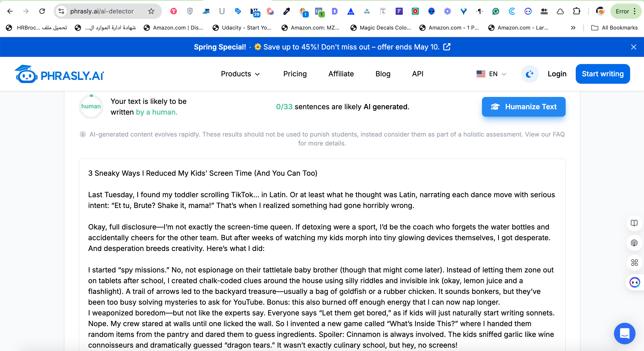Image resolution: width=644 pixels, height=351 pixels.
Task: Open the extension with badge 29
Action: pyautogui.click(x=255, y=12)
